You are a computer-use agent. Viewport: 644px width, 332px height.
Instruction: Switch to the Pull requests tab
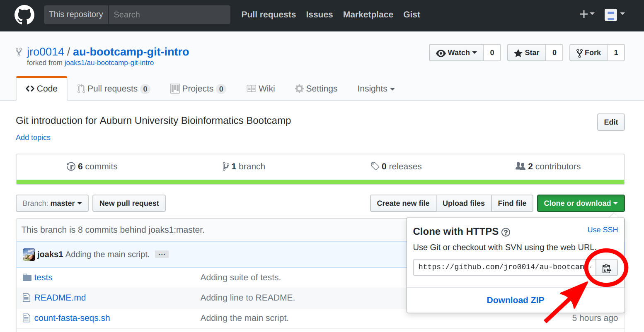(x=113, y=89)
